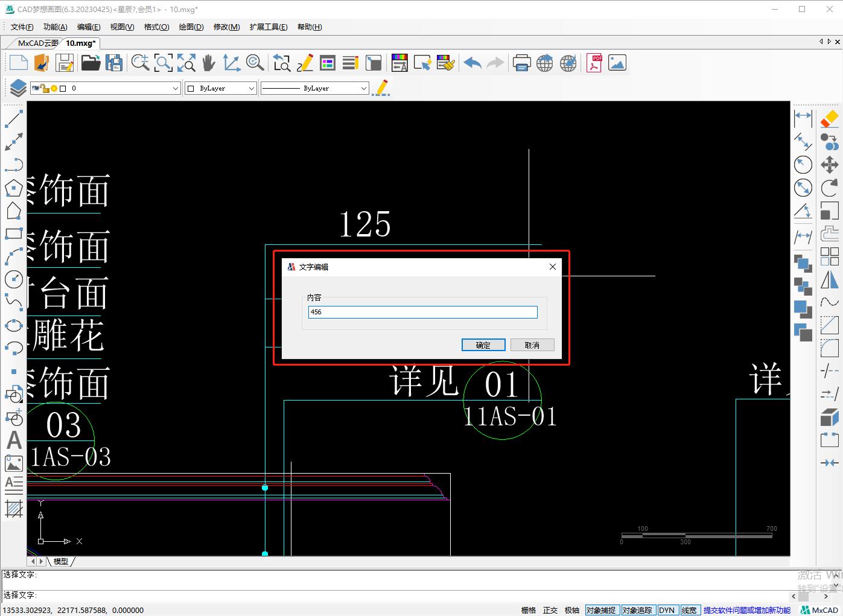This screenshot has height=616, width=843.
Task: Toggle 正交 ortho mode in status bar
Action: click(550, 610)
